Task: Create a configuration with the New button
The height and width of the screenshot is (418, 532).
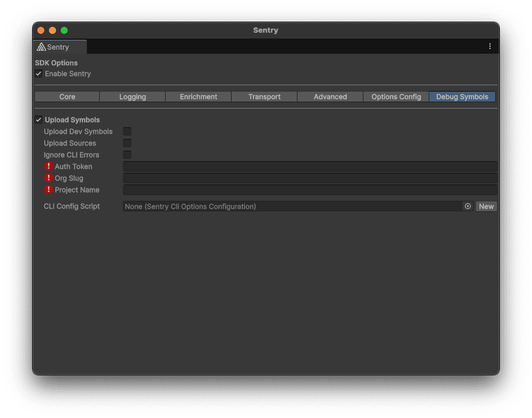Action: coord(486,206)
